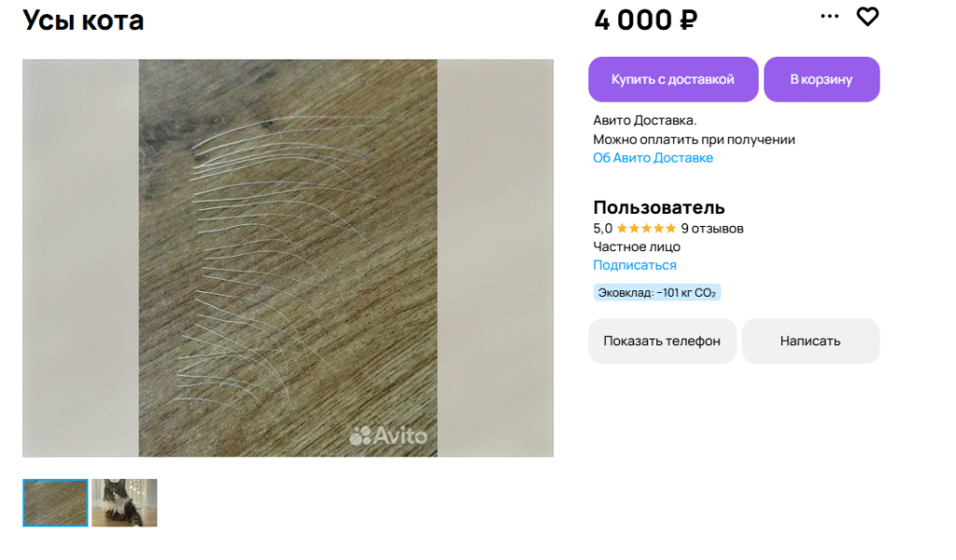Open the Об Авито Доставке link

pyautogui.click(x=653, y=158)
